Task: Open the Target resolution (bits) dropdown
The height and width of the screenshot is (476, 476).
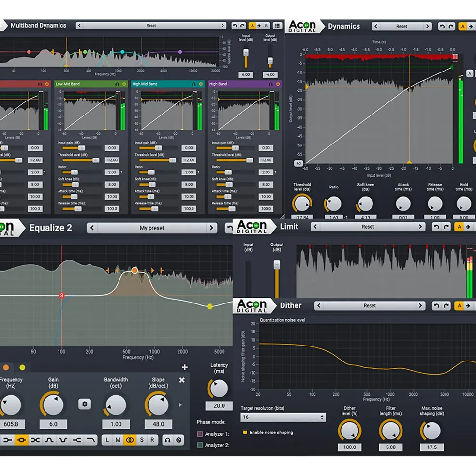Action: (283, 418)
